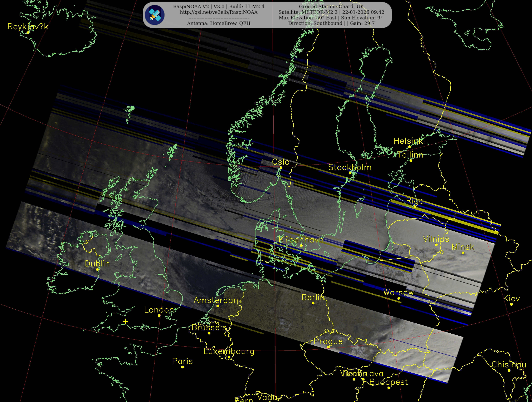
Task: Click the yellow ground station cross marker
Action: 125,322
